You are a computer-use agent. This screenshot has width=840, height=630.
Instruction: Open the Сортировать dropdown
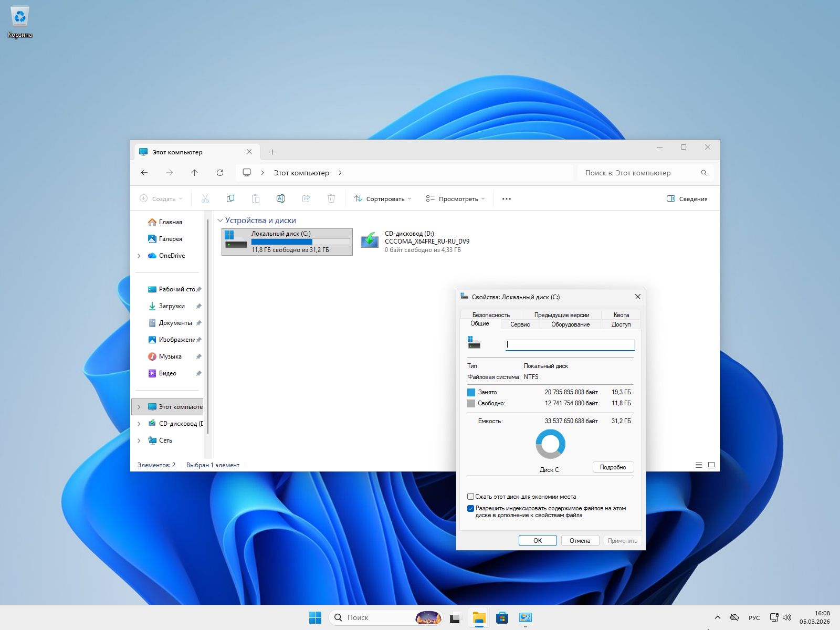pos(382,198)
